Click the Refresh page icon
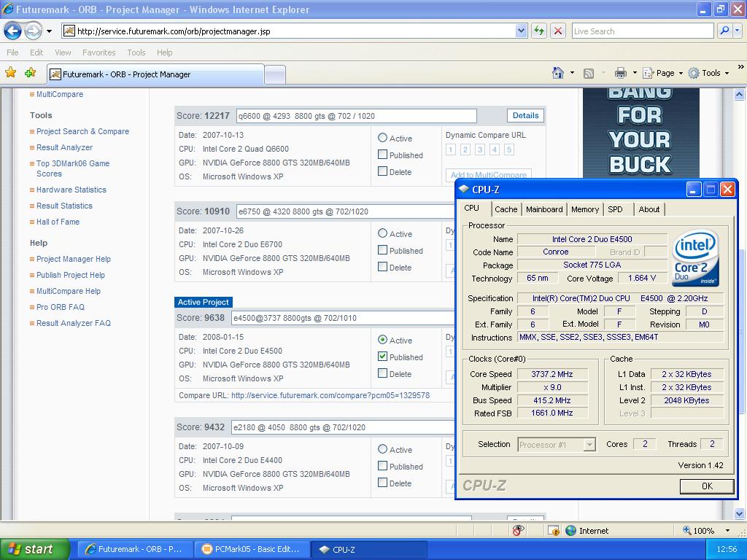 pyautogui.click(x=539, y=31)
